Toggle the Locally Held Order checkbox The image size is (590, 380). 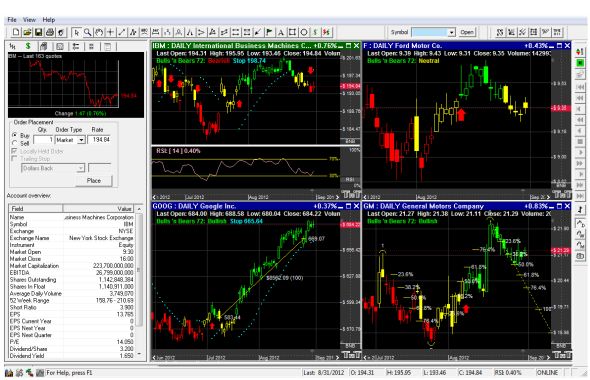pyautogui.click(x=15, y=151)
